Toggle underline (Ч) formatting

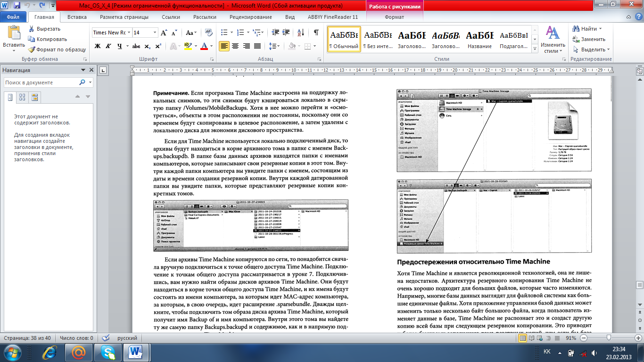click(x=120, y=46)
